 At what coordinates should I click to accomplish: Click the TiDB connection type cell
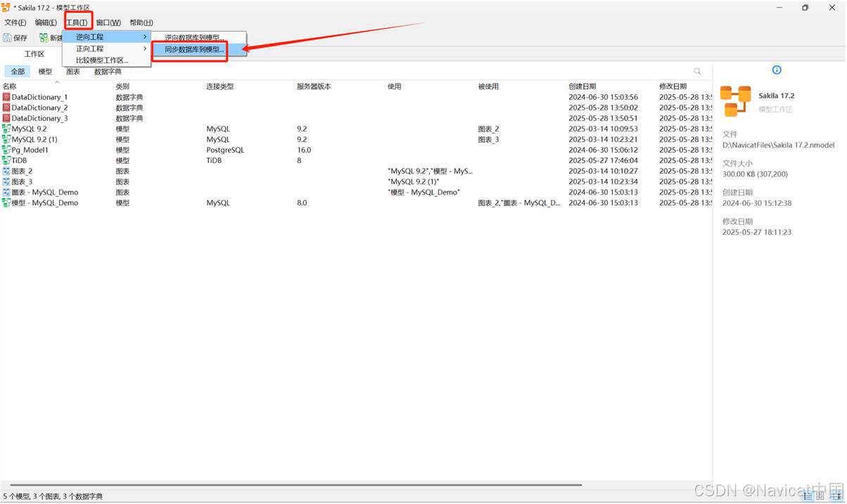tap(215, 160)
